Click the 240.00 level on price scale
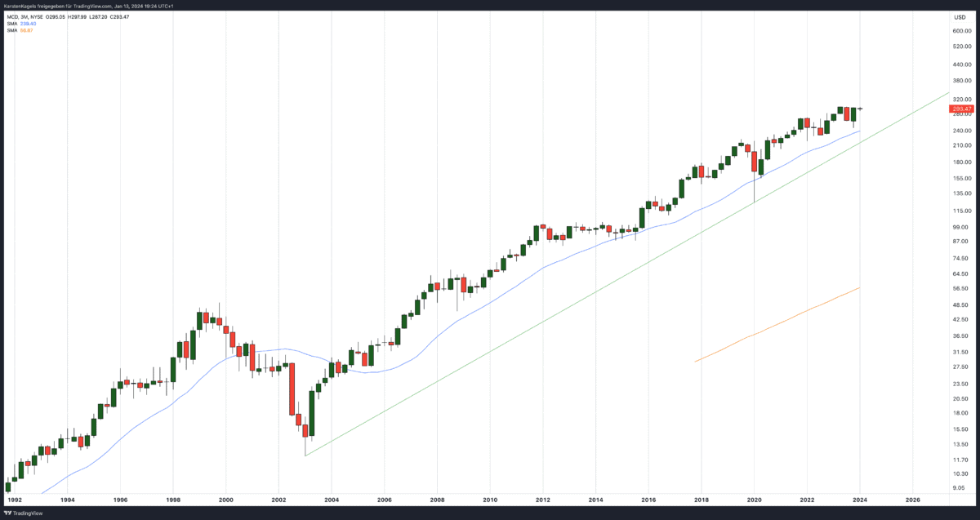980x520 pixels. point(961,131)
